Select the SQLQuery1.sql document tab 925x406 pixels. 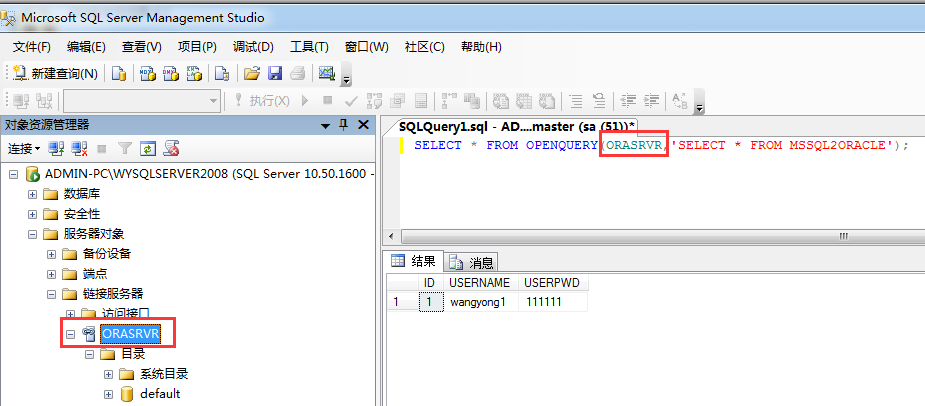tap(516, 126)
